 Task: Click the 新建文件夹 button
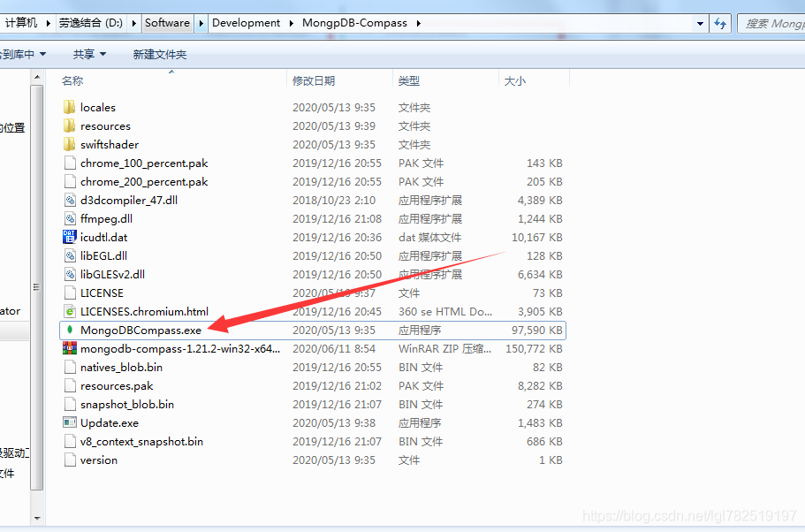tap(160, 54)
